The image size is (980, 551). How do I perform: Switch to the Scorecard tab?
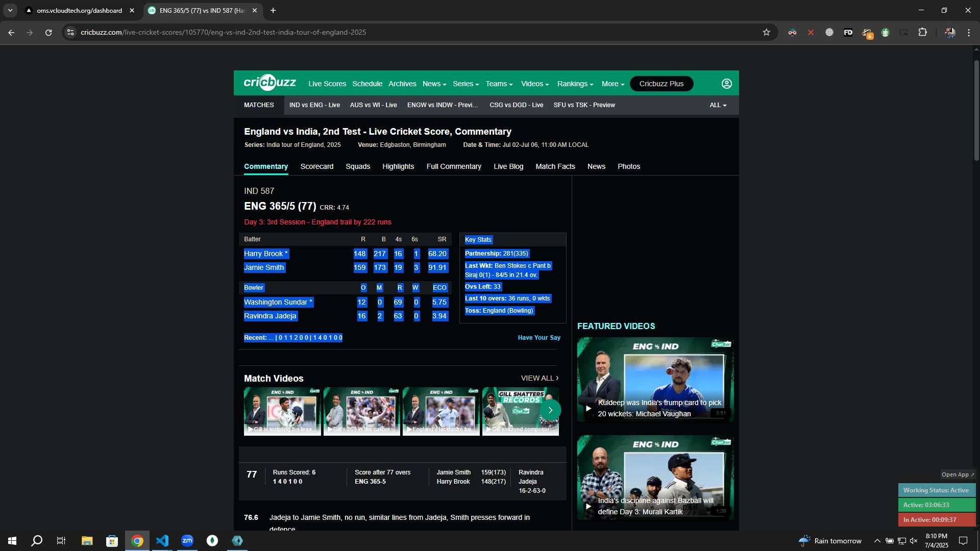pos(316,166)
